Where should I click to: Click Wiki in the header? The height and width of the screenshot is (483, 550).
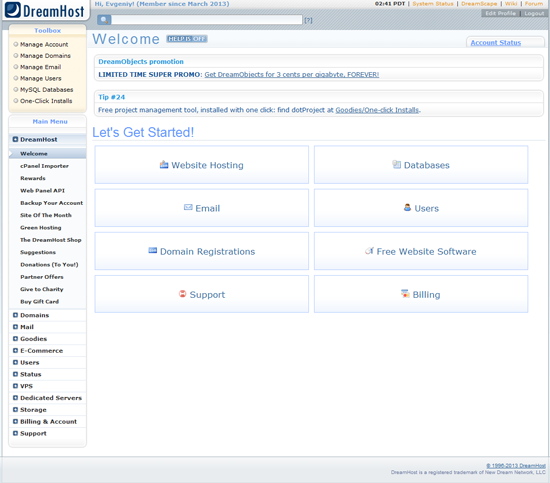point(511,4)
